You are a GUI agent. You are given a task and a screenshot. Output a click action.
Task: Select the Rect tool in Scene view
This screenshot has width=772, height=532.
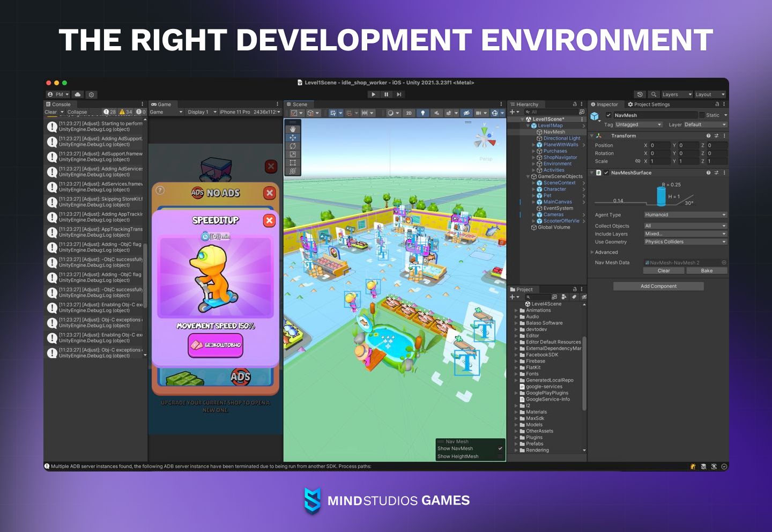(x=293, y=162)
